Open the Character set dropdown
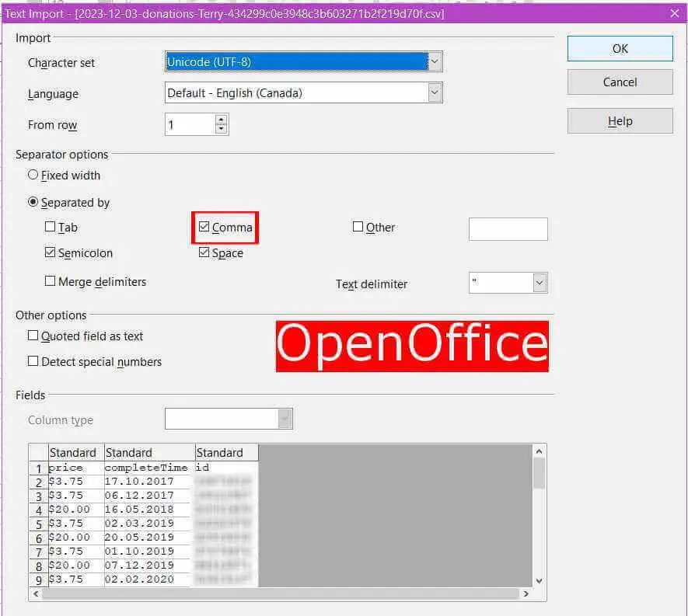Screen dimensions: 688x616 click(435, 62)
